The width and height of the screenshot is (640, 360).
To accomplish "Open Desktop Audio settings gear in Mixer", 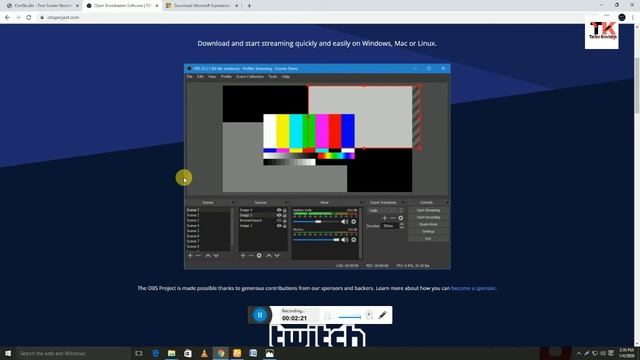I will click(353, 222).
